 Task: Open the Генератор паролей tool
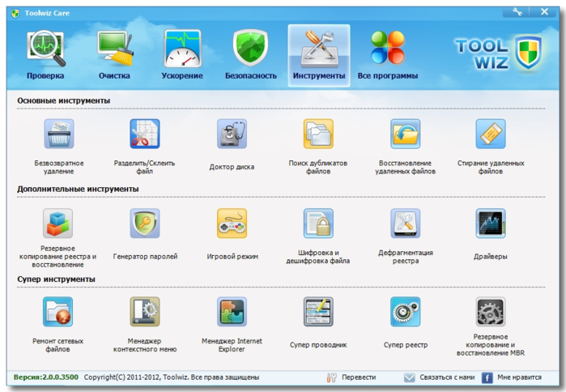[x=145, y=223]
